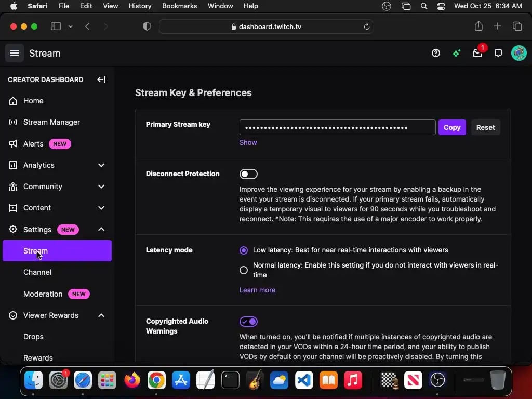
Task: Expand the Content section chevron
Action: [101, 208]
